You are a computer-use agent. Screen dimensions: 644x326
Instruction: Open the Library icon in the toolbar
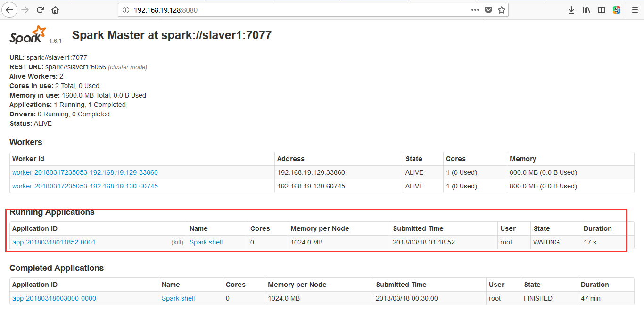click(586, 10)
